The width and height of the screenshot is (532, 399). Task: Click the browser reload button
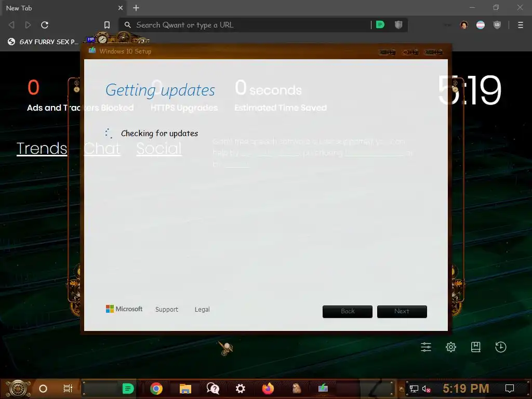[45, 25]
